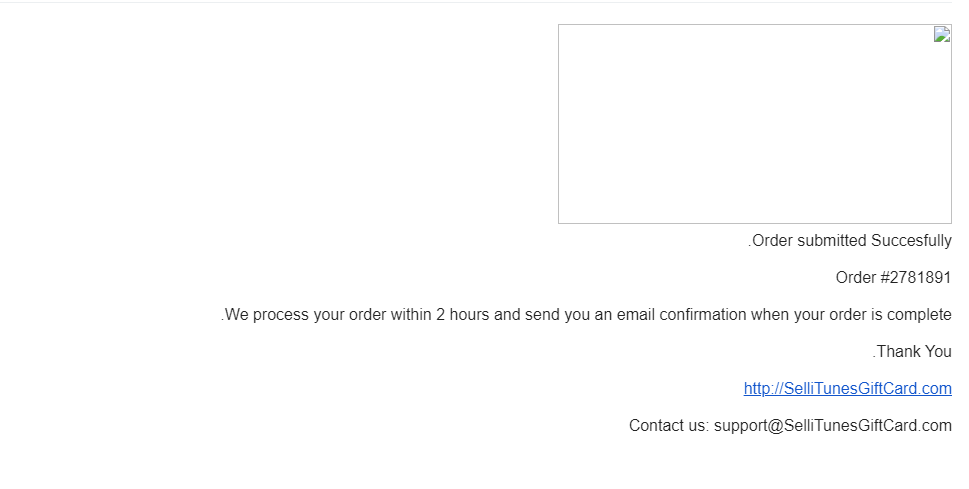Select the empty image placeholder frame
Viewport: 969px width, 489px height.
click(x=755, y=124)
